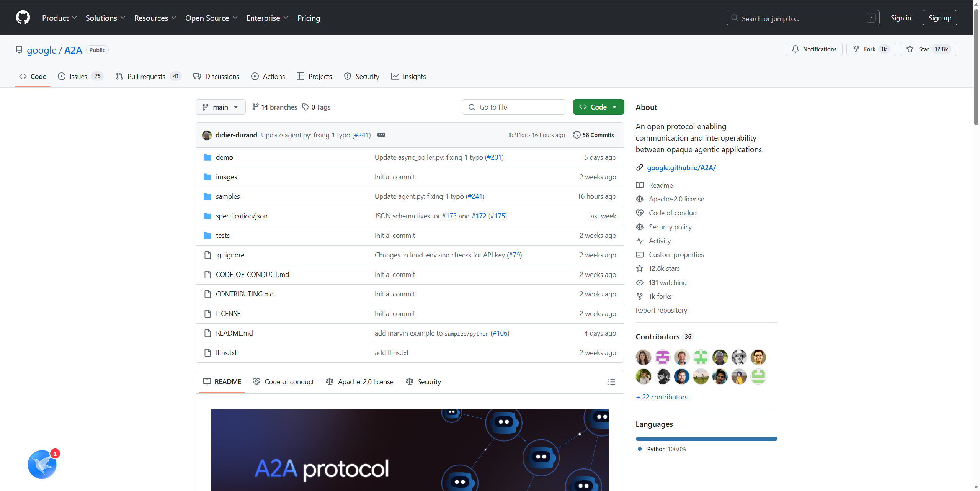
Task: Fork the repository
Action: 871,49
